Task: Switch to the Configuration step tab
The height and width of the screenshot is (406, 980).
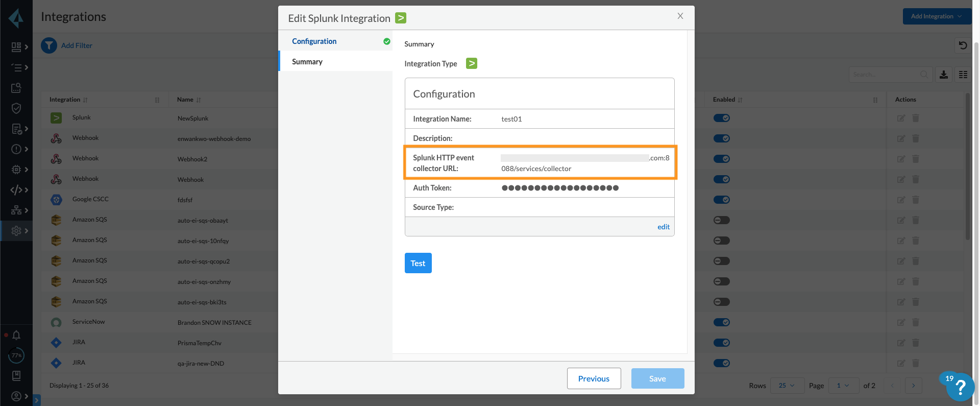Action: pyautogui.click(x=314, y=41)
